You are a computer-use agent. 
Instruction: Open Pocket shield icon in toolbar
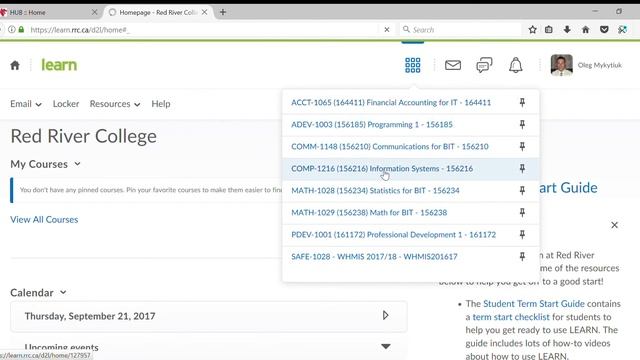tap(604, 30)
